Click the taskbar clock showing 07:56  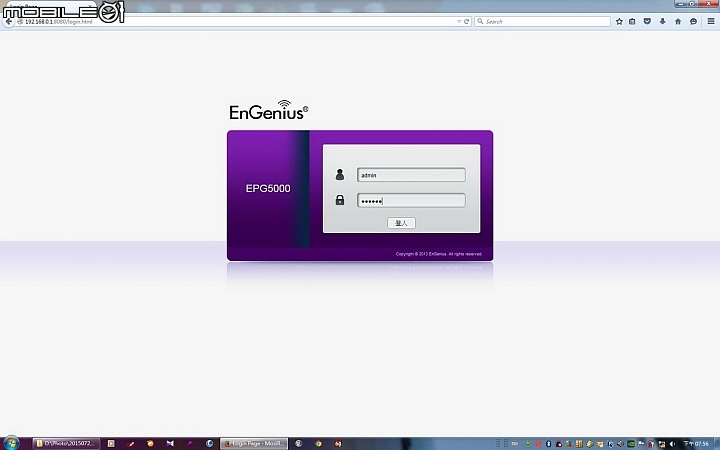pos(696,444)
